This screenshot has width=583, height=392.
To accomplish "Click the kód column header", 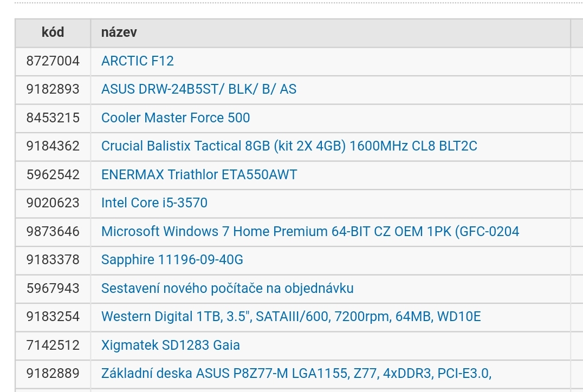I will click(x=53, y=32).
